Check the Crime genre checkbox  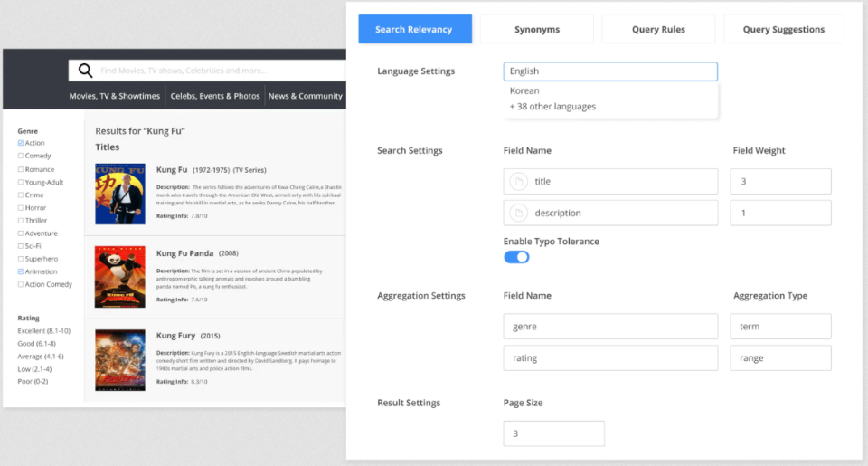coord(21,195)
